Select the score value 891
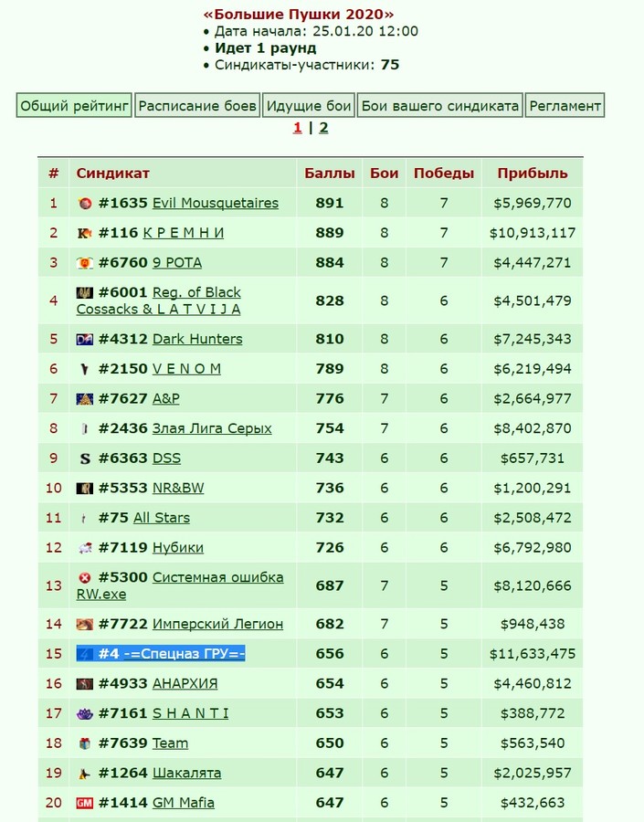 (330, 203)
